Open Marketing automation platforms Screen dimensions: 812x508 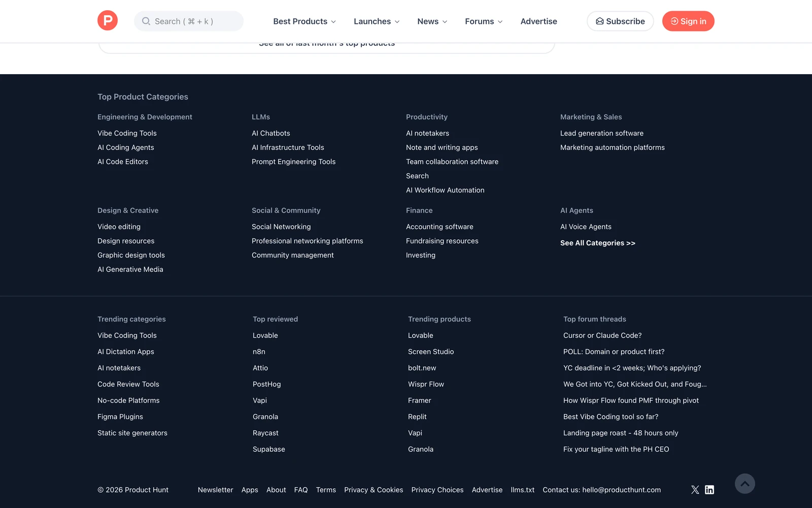(613, 147)
